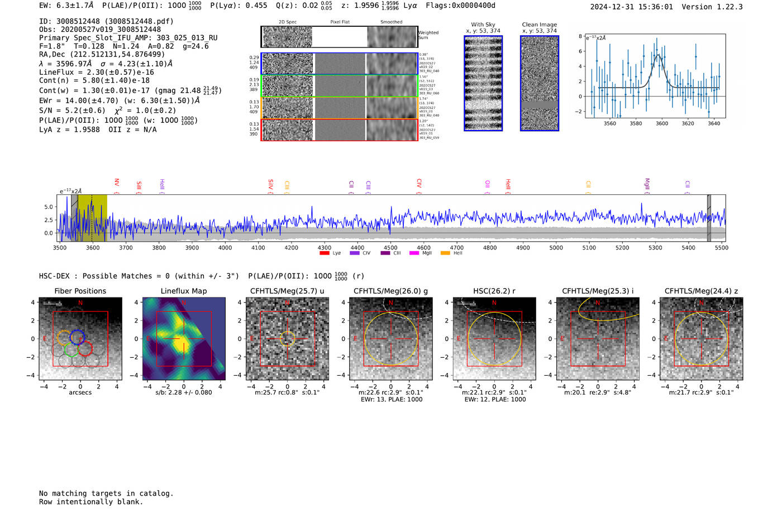This screenshot has height=532, width=782.
Task: Click the Obs: 20200527v019_3008512448 line
Action: [x=100, y=30]
